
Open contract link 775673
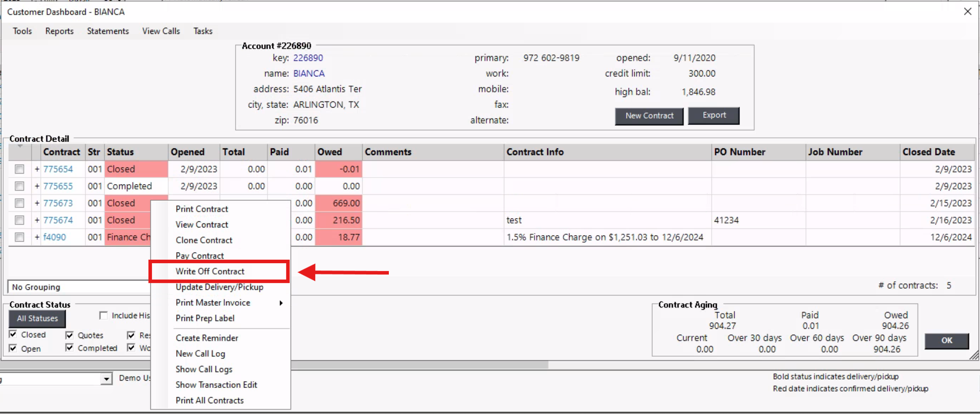coord(58,203)
